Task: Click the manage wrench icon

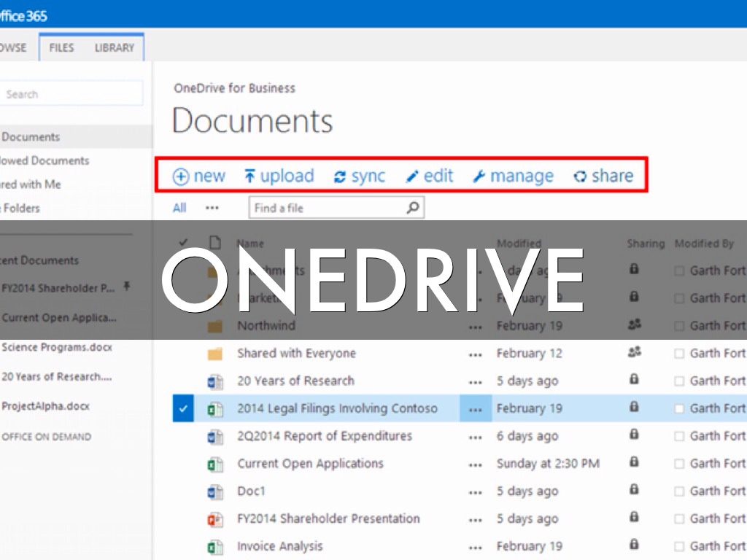Action: (479, 176)
